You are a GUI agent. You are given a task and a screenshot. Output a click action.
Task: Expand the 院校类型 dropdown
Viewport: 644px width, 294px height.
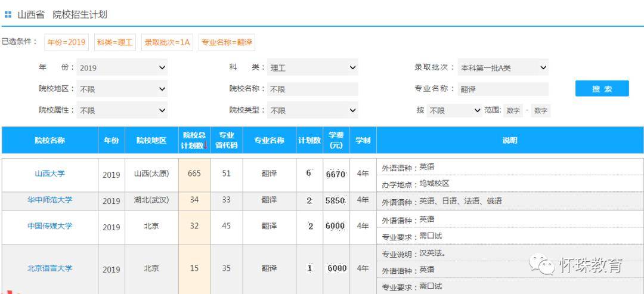click(x=312, y=110)
